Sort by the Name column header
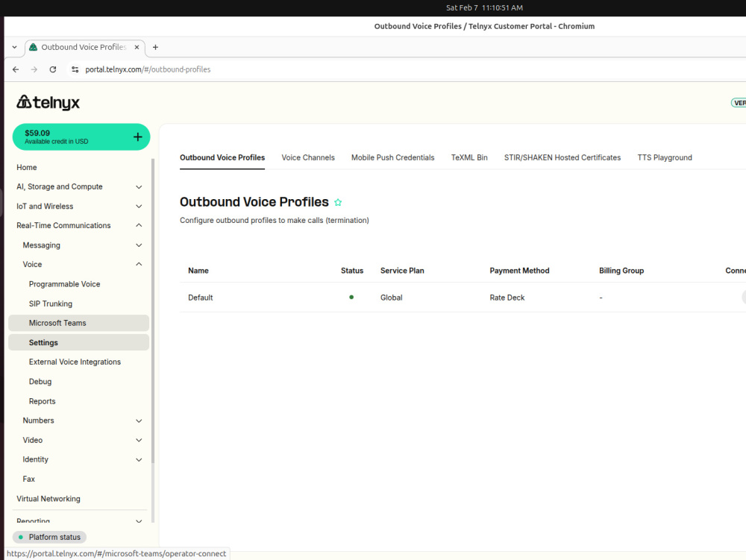Viewport: 746px width, 560px height. pos(198,271)
